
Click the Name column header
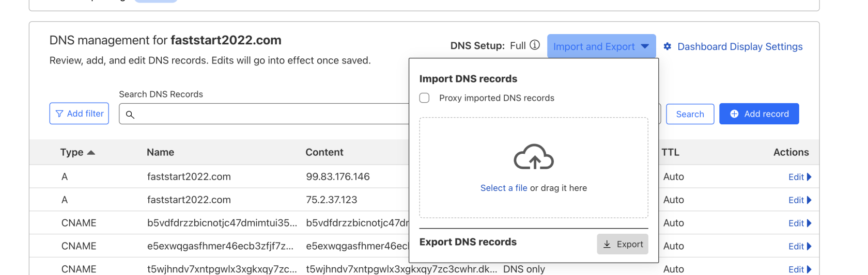pyautogui.click(x=160, y=152)
